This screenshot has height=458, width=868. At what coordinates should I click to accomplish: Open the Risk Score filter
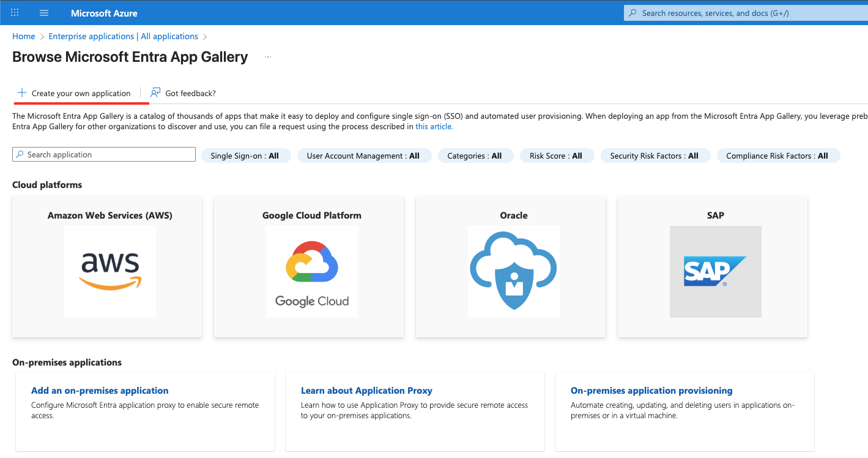tap(557, 155)
